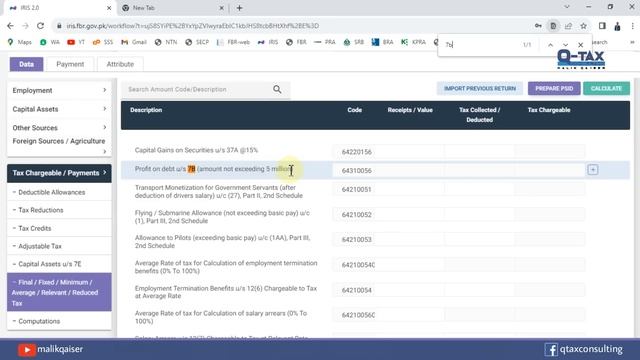
Task: Click IMPORT PREVIOUS RETURN button
Action: click(480, 89)
